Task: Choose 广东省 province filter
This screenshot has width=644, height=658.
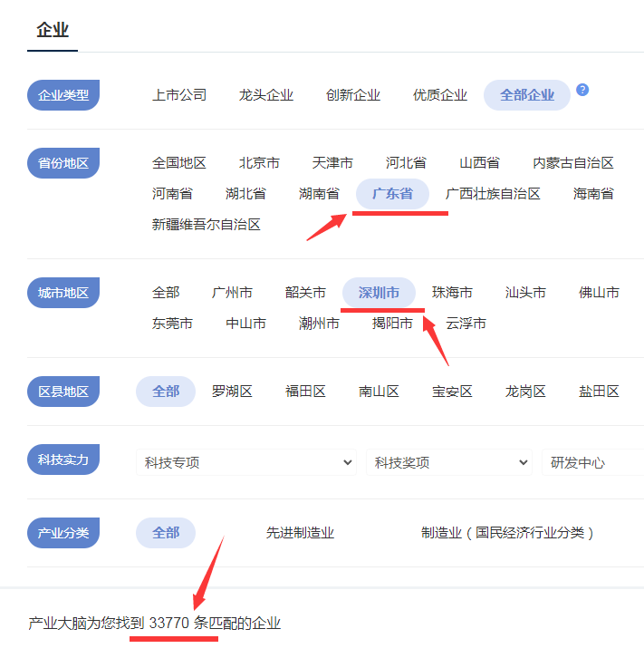Action: click(392, 193)
